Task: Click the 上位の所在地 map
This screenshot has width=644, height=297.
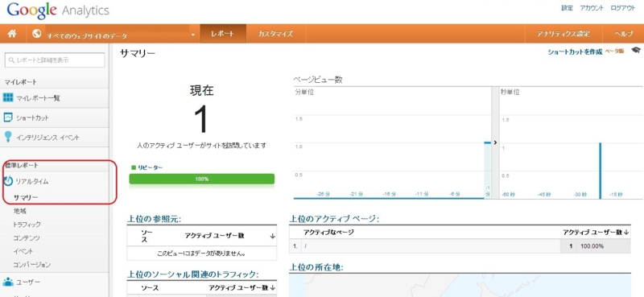Action: (x=460, y=286)
